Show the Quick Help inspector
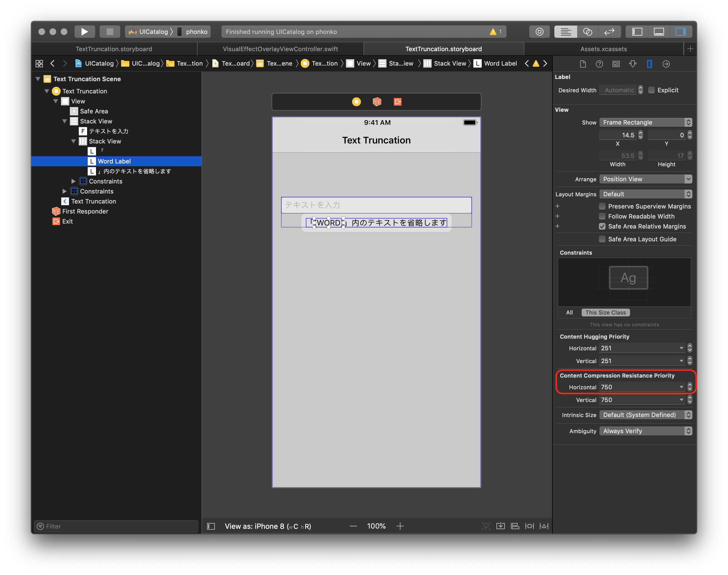Image resolution: width=728 pixels, height=575 pixels. 599,64
